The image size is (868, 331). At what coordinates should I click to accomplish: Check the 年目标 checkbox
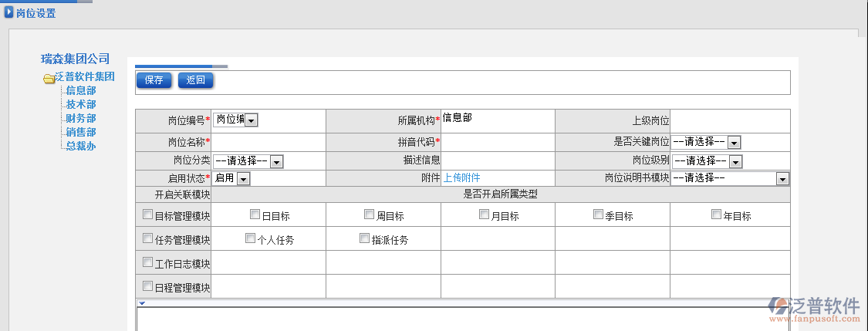pos(716,214)
